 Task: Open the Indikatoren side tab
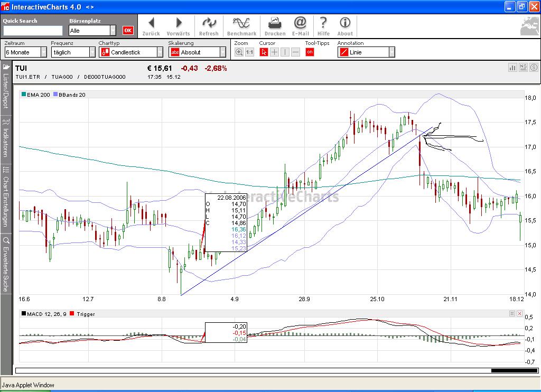(x=6, y=142)
